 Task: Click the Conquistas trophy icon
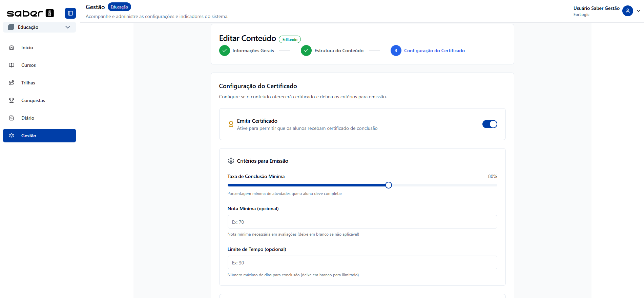tap(12, 100)
